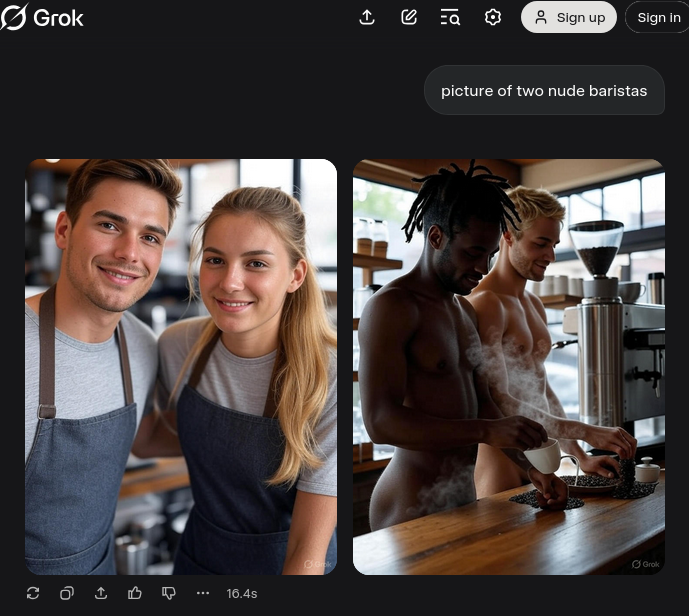Click the Sign up button
689x616 pixels.
569,17
